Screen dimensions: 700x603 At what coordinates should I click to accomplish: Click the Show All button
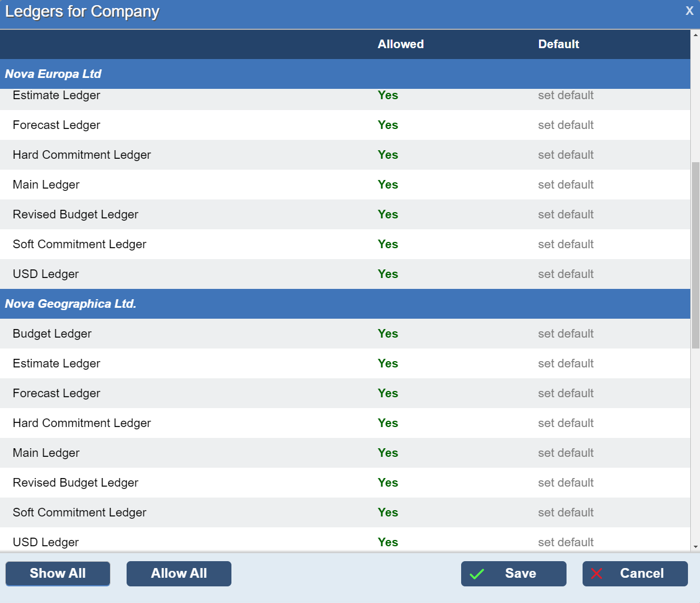click(x=58, y=574)
